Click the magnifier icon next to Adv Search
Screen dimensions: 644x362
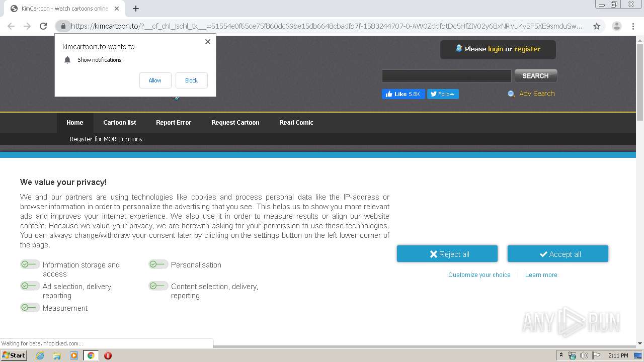point(511,94)
